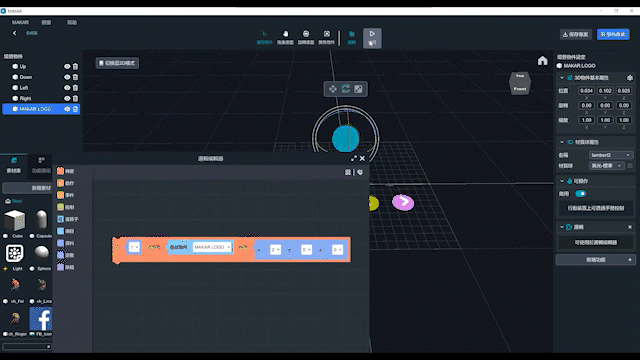640x360 pixels.
Task: Click the home view icon
Action: 542,61
